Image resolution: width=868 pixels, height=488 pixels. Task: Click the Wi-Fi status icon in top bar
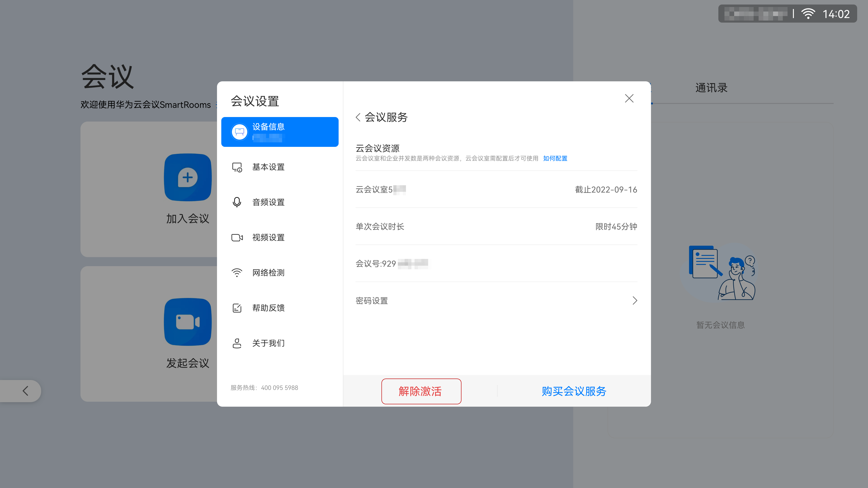[808, 14]
